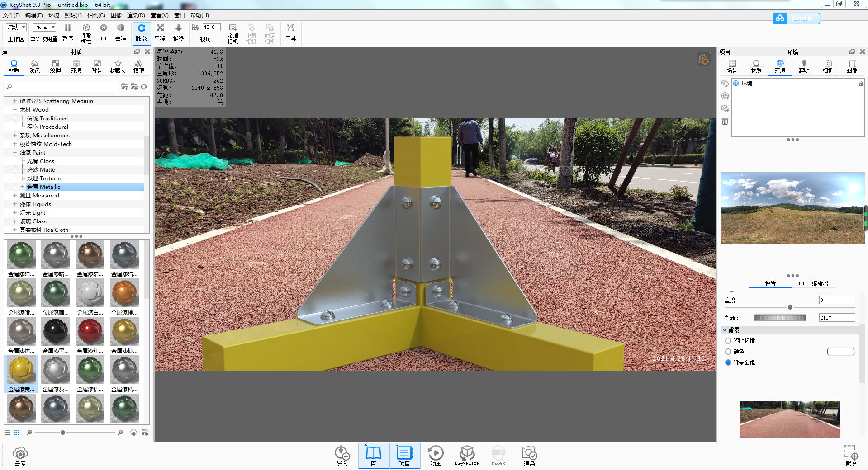868x470 pixels.
Task: Switch to library 颜色 colors tab
Action: (x=35, y=66)
